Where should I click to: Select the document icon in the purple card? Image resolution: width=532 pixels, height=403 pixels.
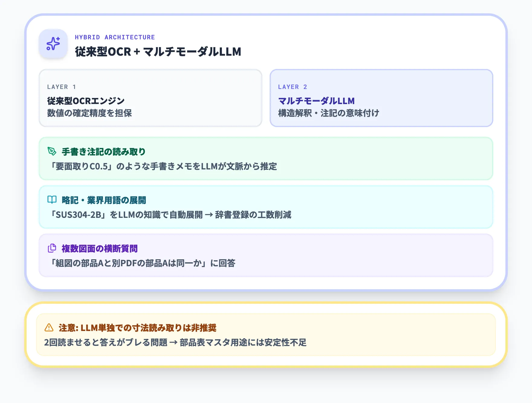pyautogui.click(x=52, y=248)
